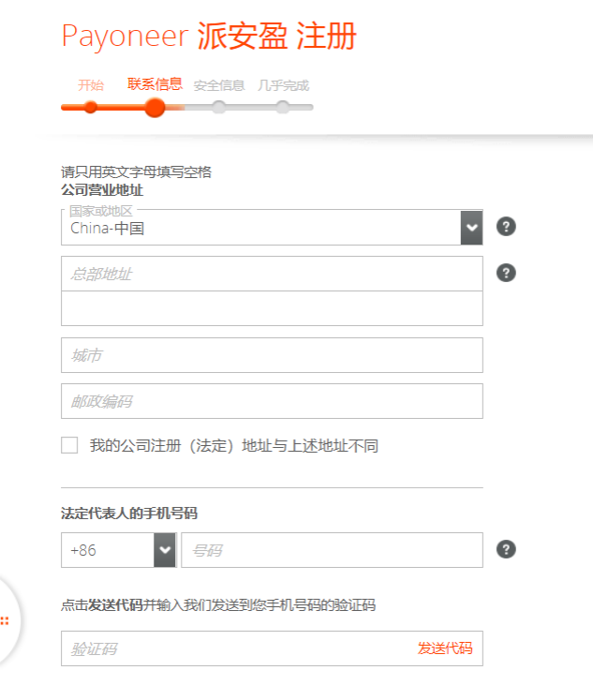
Task: Select the China-中国 country value
Action: tap(107, 228)
